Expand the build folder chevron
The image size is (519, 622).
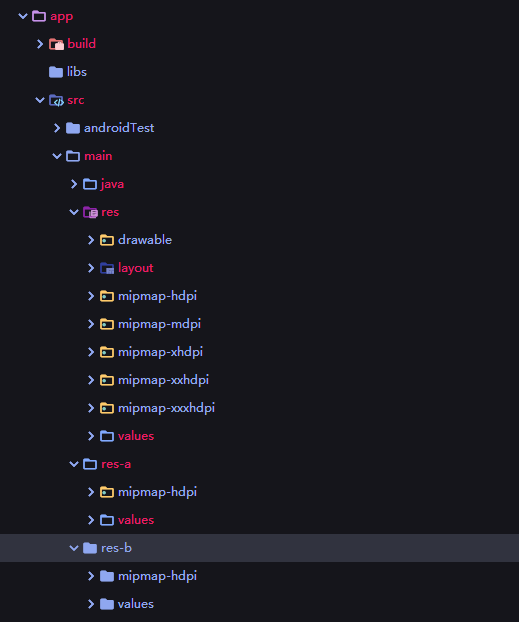coord(40,44)
